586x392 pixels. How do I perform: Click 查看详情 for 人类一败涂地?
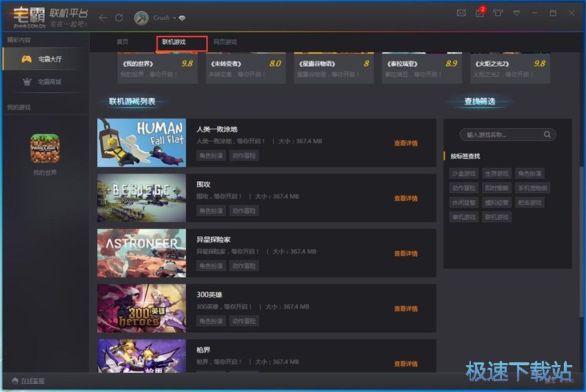[406, 143]
